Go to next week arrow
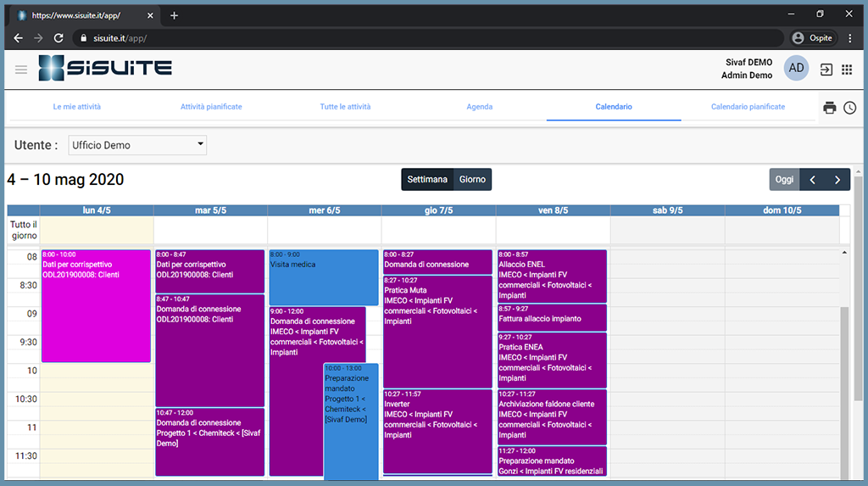 837,180
